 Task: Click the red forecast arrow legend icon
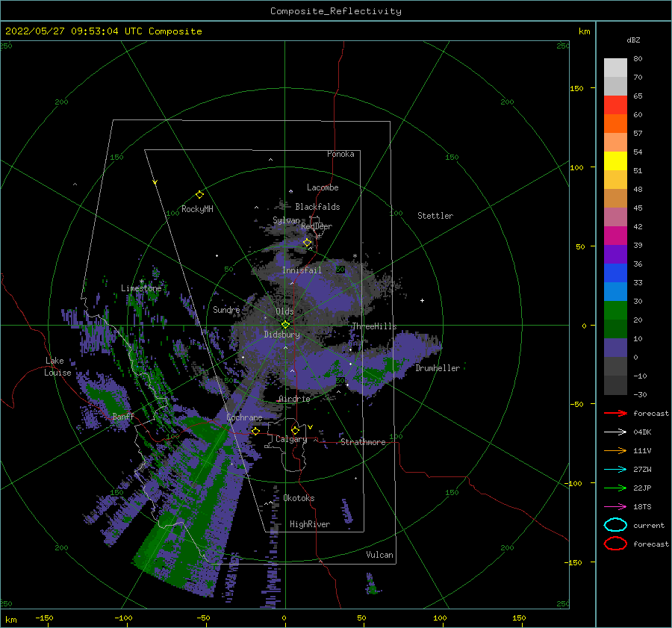(x=615, y=413)
